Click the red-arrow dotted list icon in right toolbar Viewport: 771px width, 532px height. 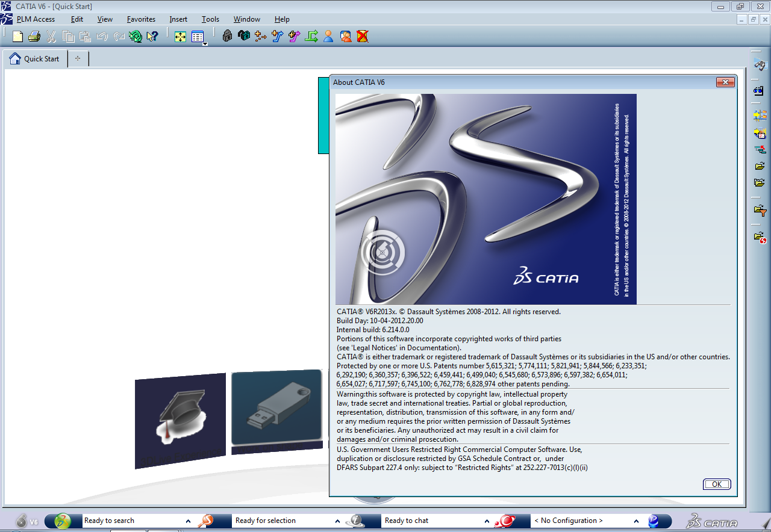point(760,149)
